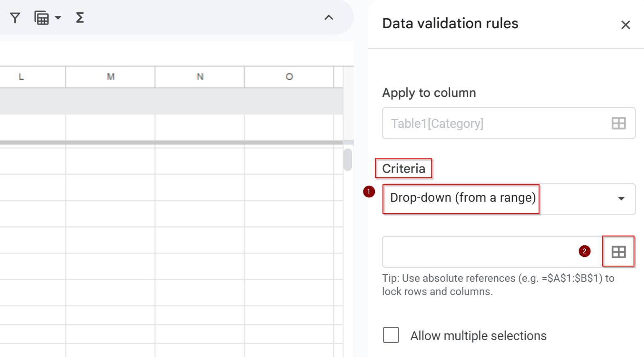Create a filter using the funnel icon
The height and width of the screenshot is (357, 644).
point(15,18)
